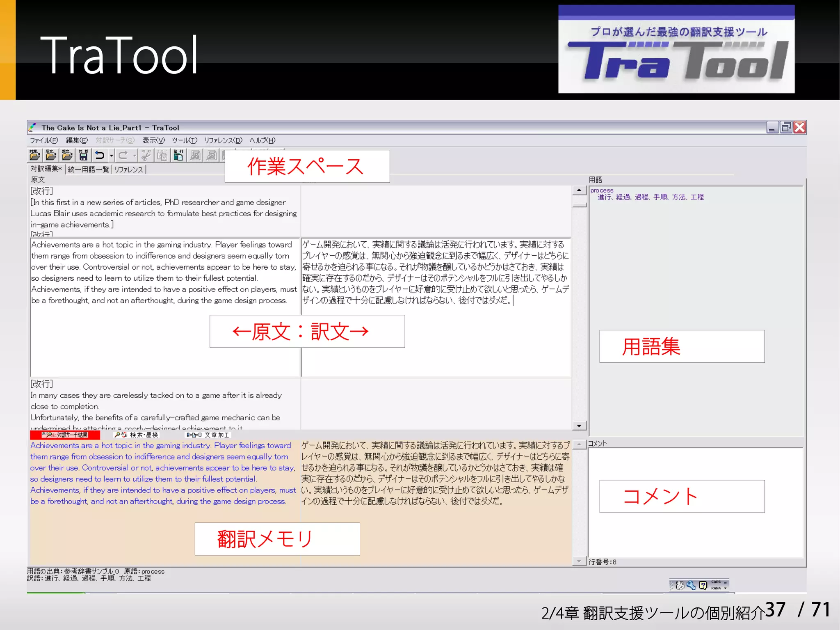Click inside the コメント text area
Image resolution: width=840 pixels, height=630 pixels.
click(x=695, y=502)
